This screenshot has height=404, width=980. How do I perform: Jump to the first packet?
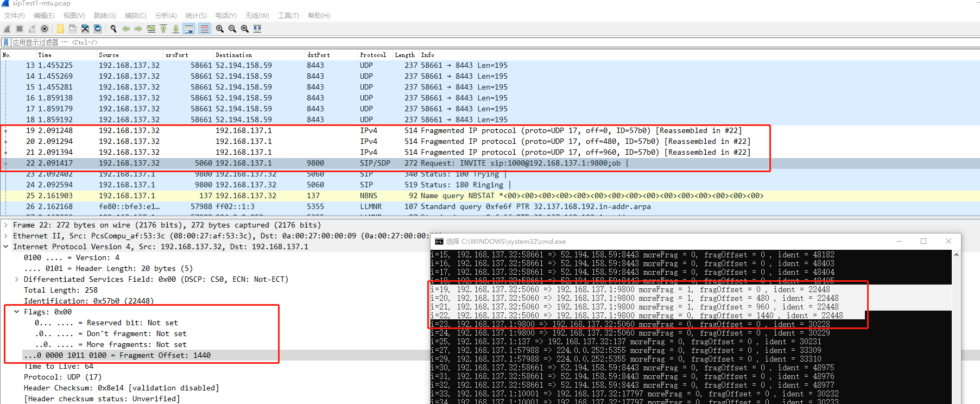163,29
